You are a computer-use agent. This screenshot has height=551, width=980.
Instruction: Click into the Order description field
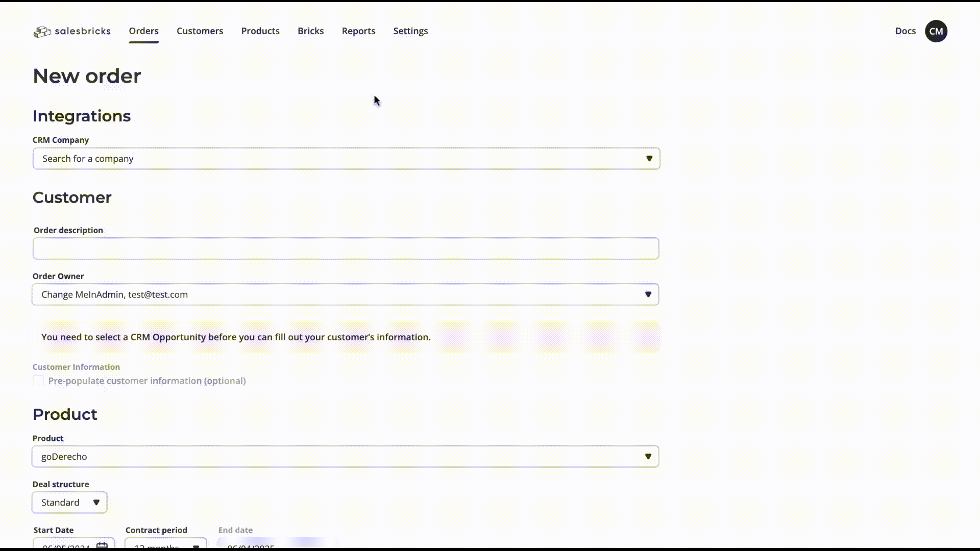point(346,248)
